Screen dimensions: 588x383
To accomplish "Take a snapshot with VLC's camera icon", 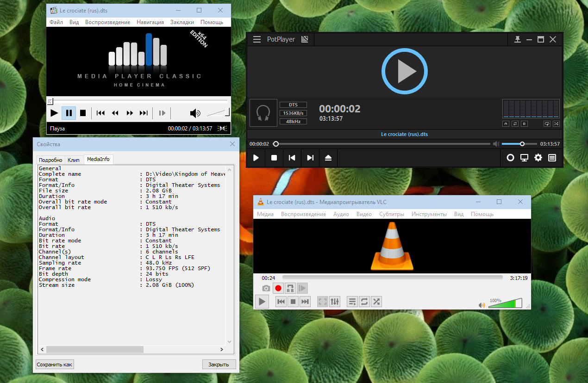I will coord(266,288).
